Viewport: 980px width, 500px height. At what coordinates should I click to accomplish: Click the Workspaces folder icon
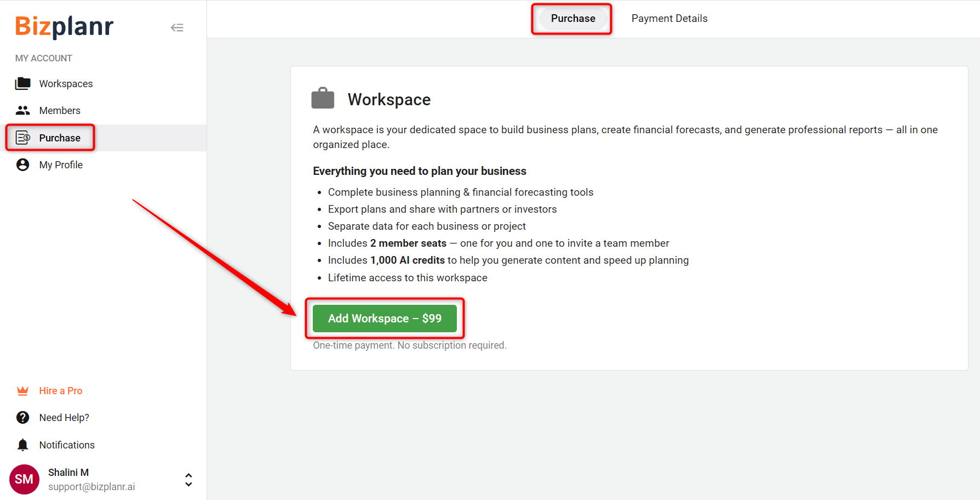coord(23,83)
